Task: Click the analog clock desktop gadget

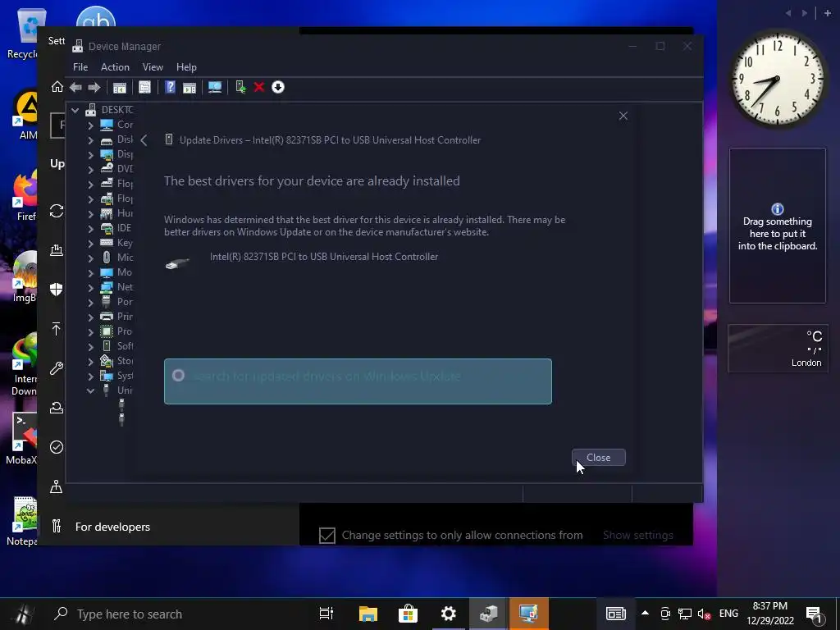Action: click(778, 80)
